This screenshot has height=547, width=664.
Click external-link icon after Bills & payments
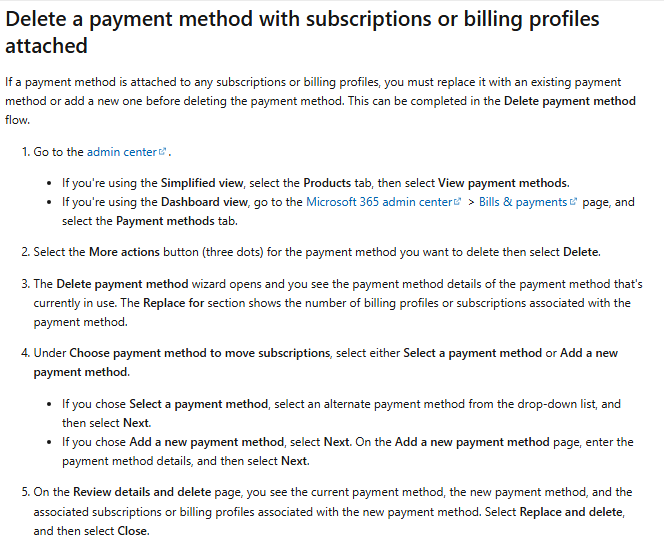(x=573, y=202)
